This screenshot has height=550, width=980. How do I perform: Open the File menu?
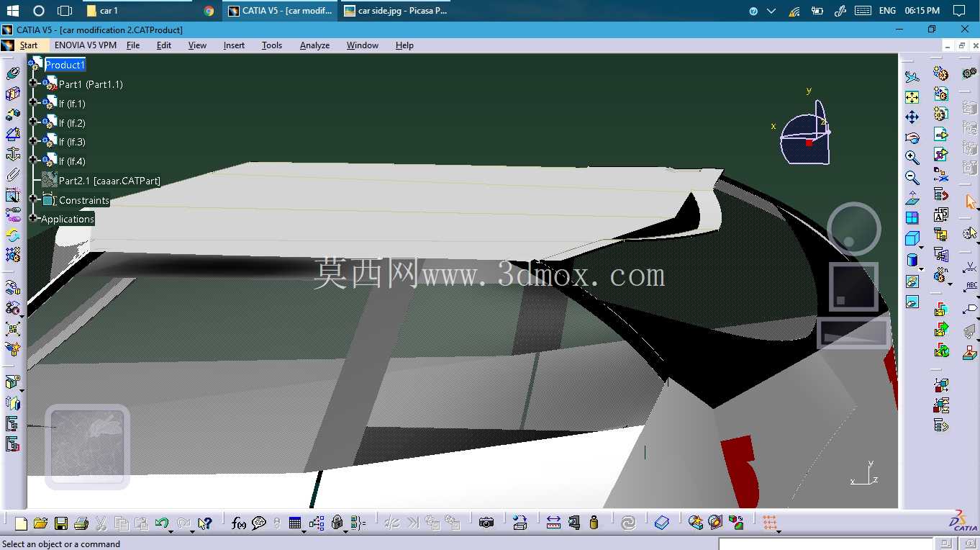(133, 45)
